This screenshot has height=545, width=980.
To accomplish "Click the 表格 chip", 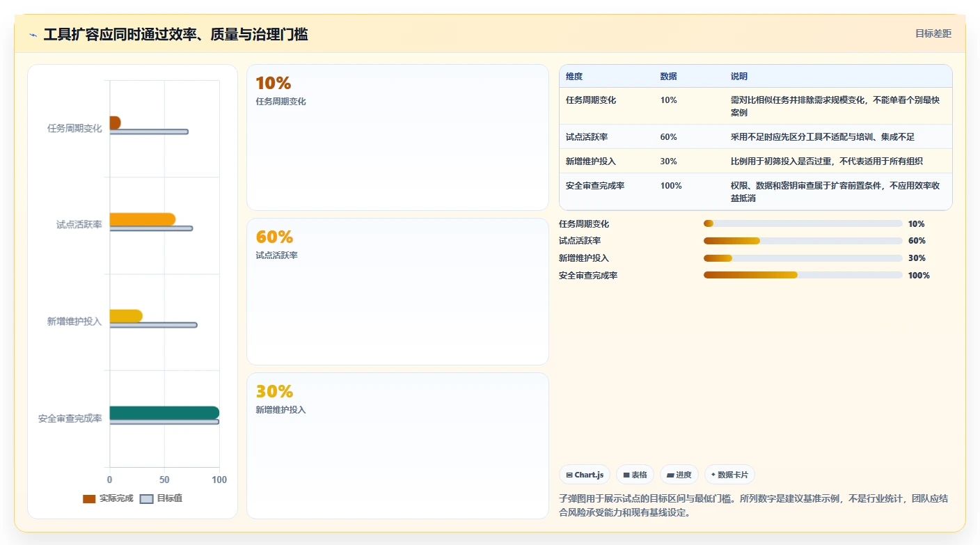I will [x=635, y=475].
